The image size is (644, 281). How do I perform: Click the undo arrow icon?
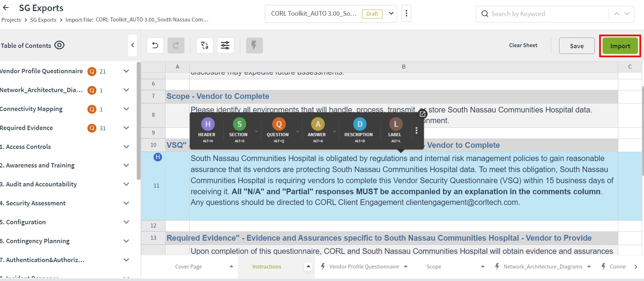155,45
